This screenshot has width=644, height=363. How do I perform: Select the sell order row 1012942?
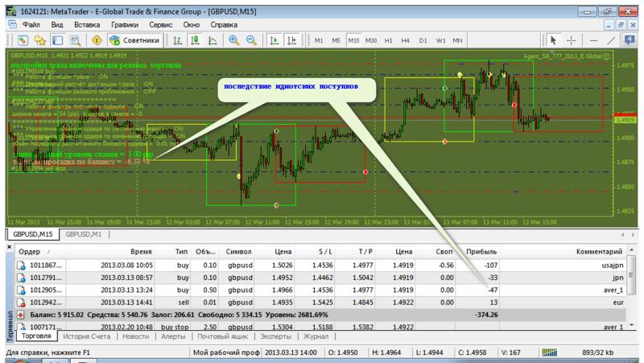tap(320, 302)
